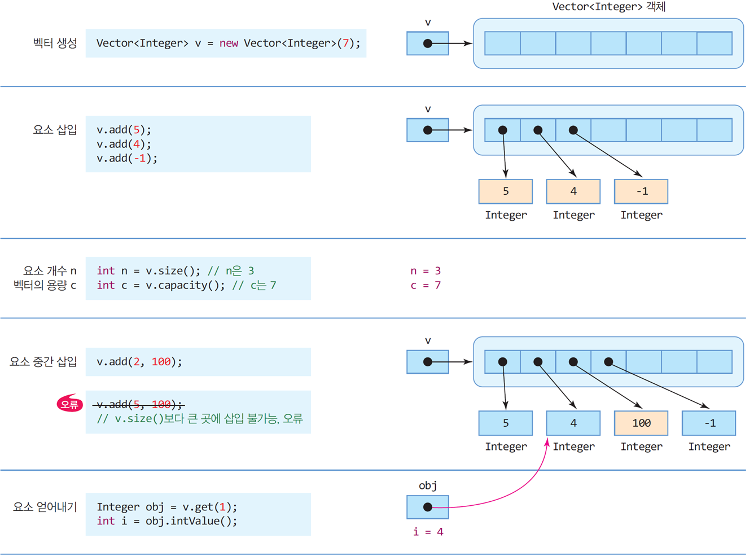Viewport: 754px width, 560px height.
Task: Click the Integer label under the 100 box
Action: pyautogui.click(x=642, y=447)
